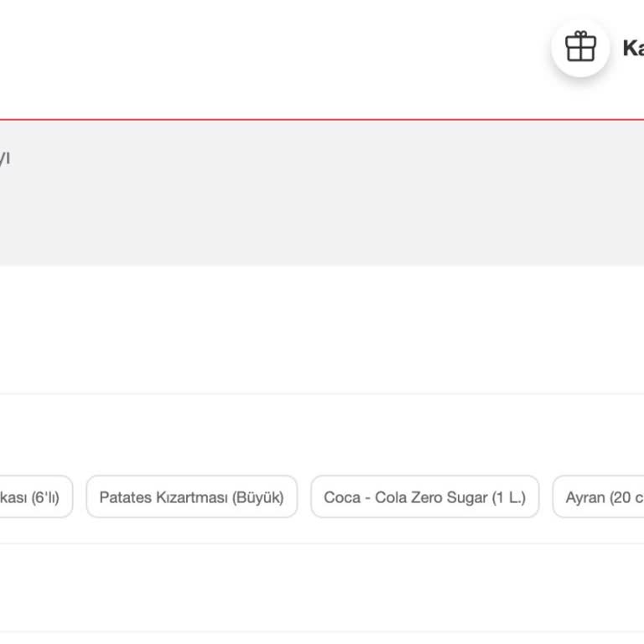This screenshot has width=644, height=644.
Task: Select the six-piece item chip
Action: pos(35,497)
